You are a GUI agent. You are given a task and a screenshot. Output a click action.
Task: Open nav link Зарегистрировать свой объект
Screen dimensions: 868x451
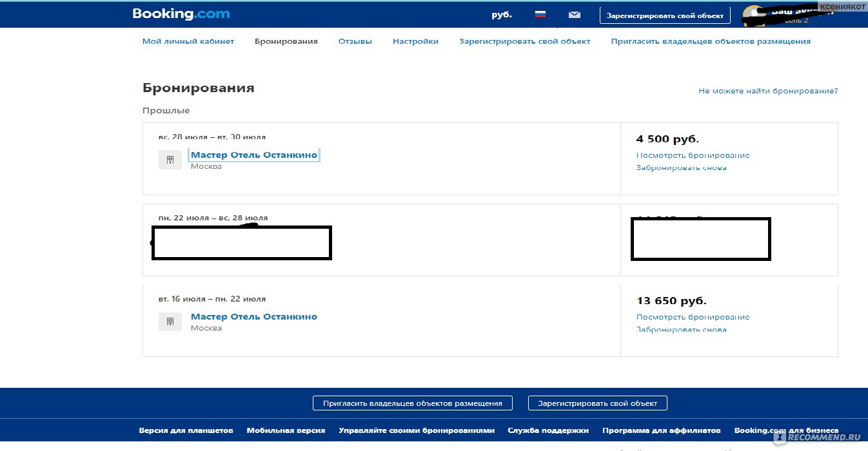pos(525,41)
